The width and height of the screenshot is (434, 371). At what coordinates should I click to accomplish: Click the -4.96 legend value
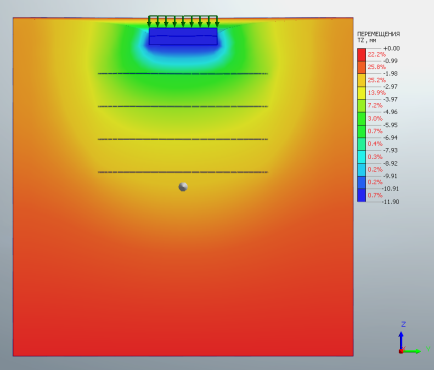coord(390,112)
